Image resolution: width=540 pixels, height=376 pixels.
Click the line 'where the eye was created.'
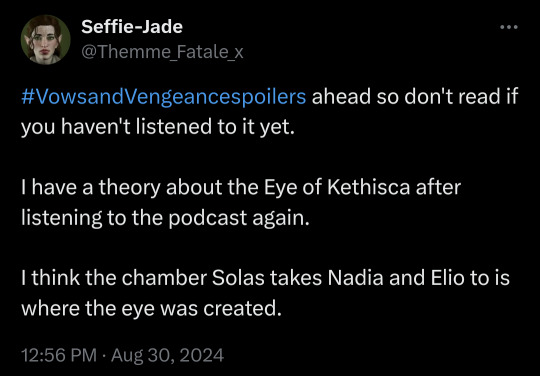click(x=154, y=309)
